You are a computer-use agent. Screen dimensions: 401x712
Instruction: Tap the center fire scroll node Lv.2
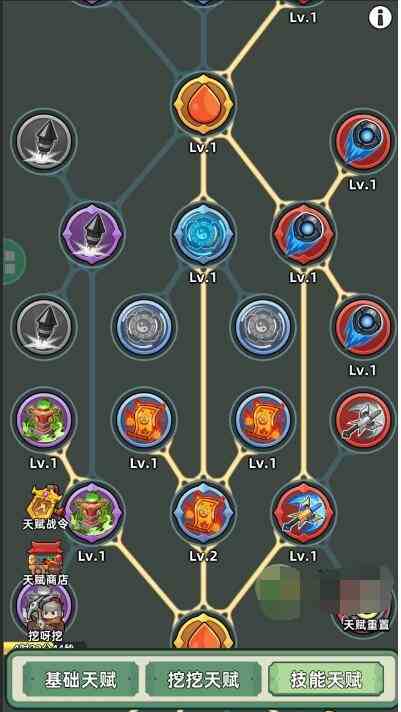203,513
